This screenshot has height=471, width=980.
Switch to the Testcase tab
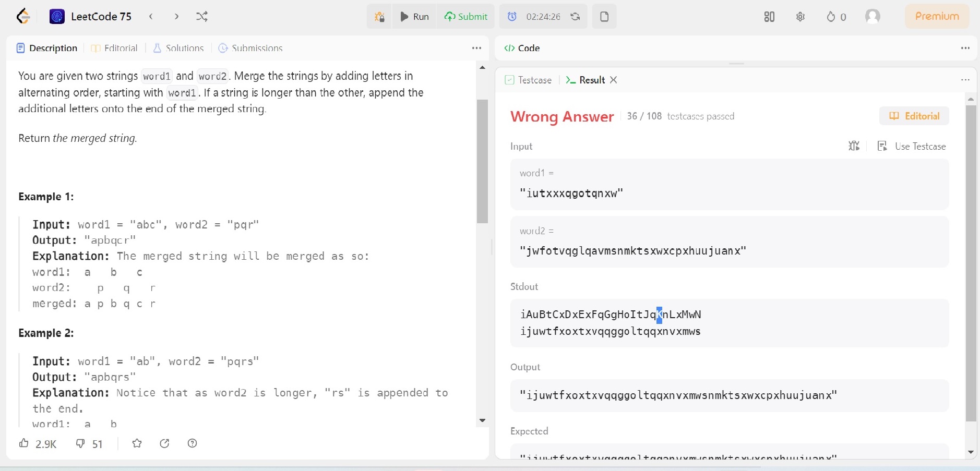(528, 80)
